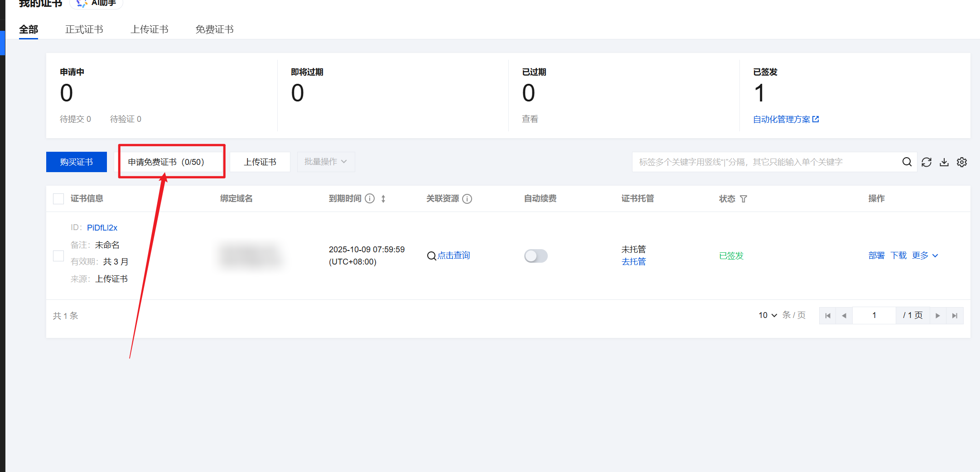Open the 批量操作 dropdown

(326, 162)
